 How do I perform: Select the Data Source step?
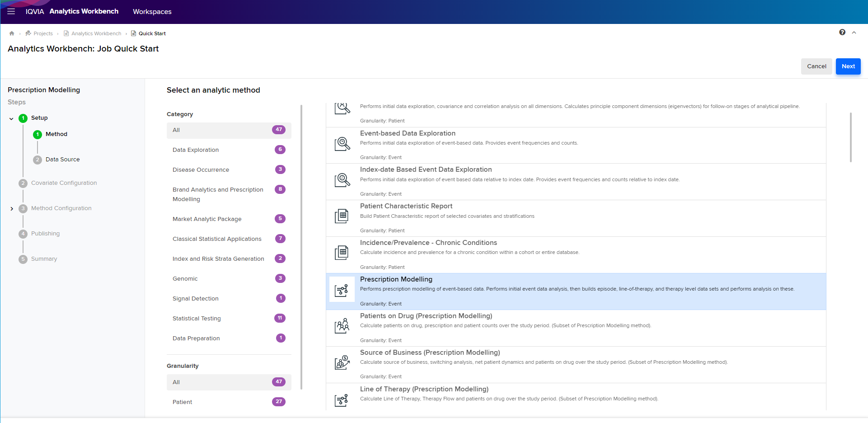[62, 160]
